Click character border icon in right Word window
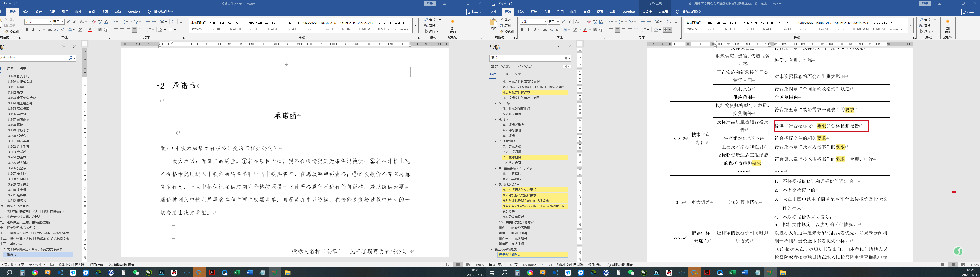Image resolution: width=980 pixels, height=277 pixels. point(601,22)
